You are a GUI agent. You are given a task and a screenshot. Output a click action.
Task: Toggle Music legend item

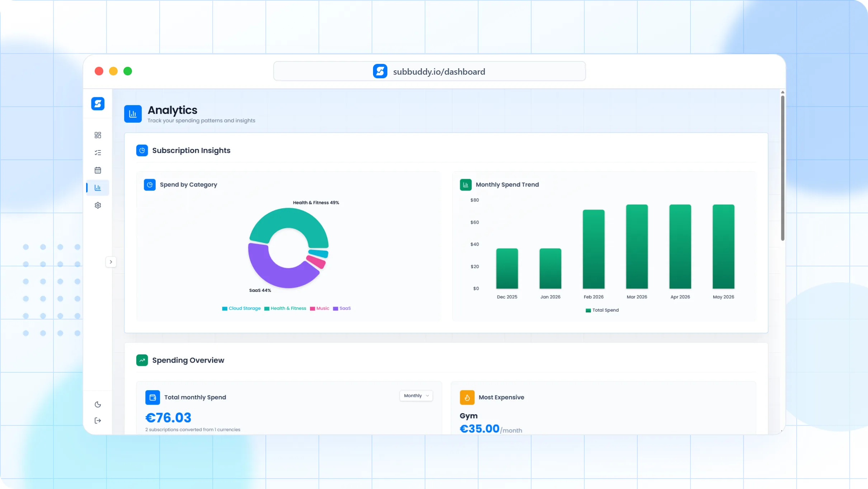[x=319, y=308]
